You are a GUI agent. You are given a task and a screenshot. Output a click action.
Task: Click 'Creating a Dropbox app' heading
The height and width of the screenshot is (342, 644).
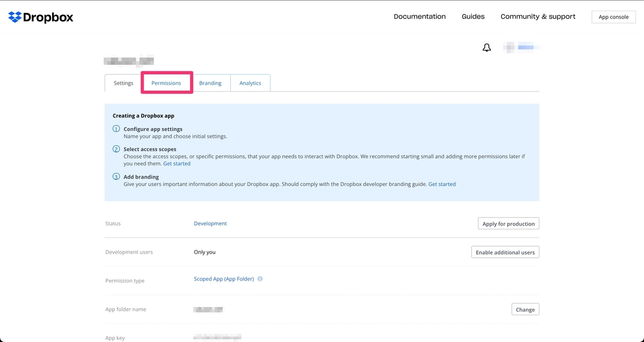coord(143,116)
